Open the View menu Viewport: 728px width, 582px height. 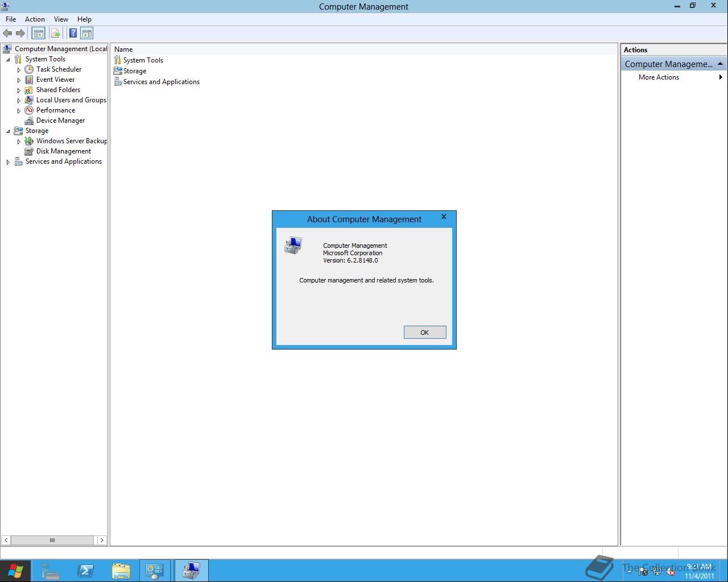(61, 19)
